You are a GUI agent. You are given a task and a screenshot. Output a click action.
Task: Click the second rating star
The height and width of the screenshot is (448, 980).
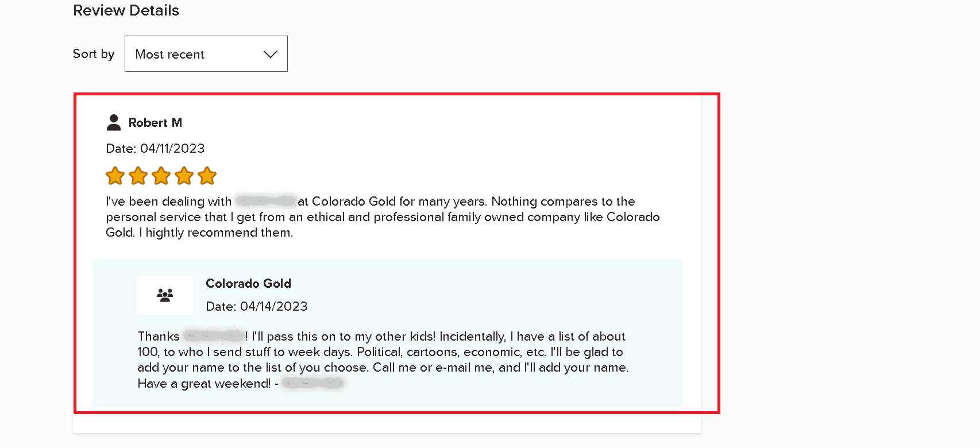click(x=138, y=176)
